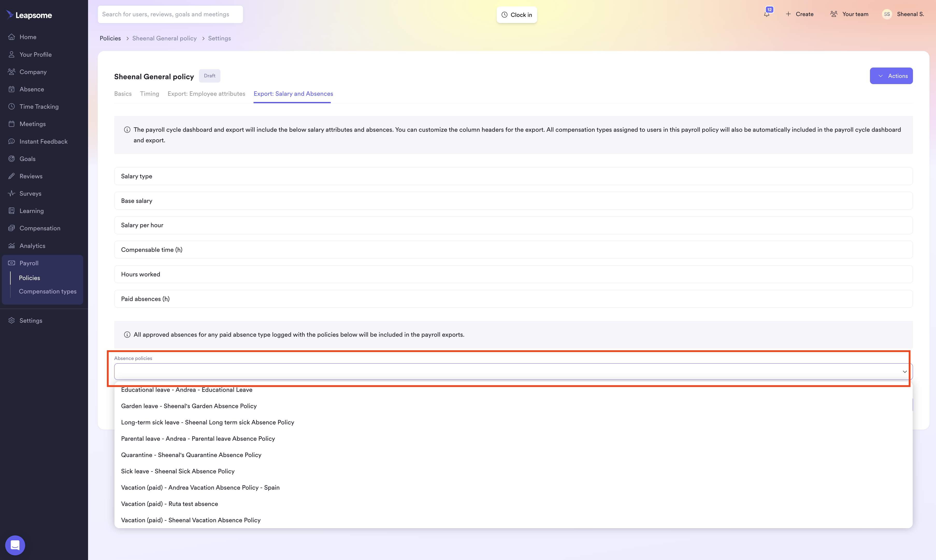Select Vacation (paid) - Sheenal Vacation Absence Policy
Image resolution: width=936 pixels, height=560 pixels.
(514, 520)
